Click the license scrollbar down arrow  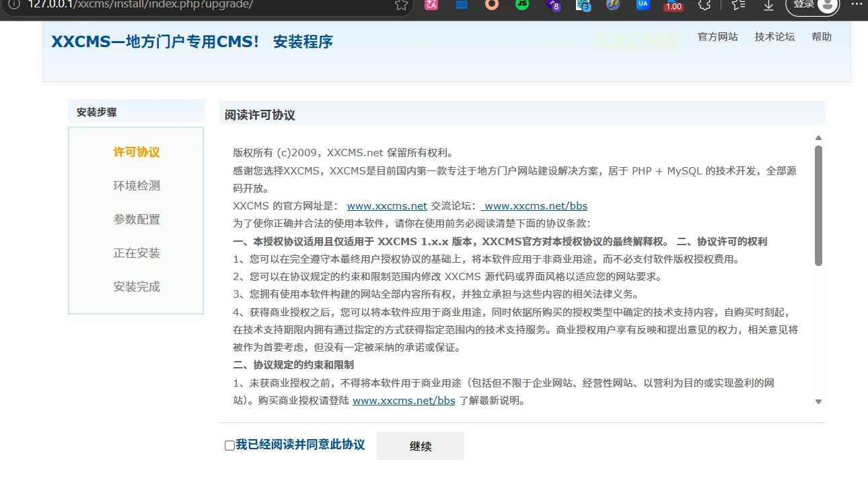click(818, 401)
